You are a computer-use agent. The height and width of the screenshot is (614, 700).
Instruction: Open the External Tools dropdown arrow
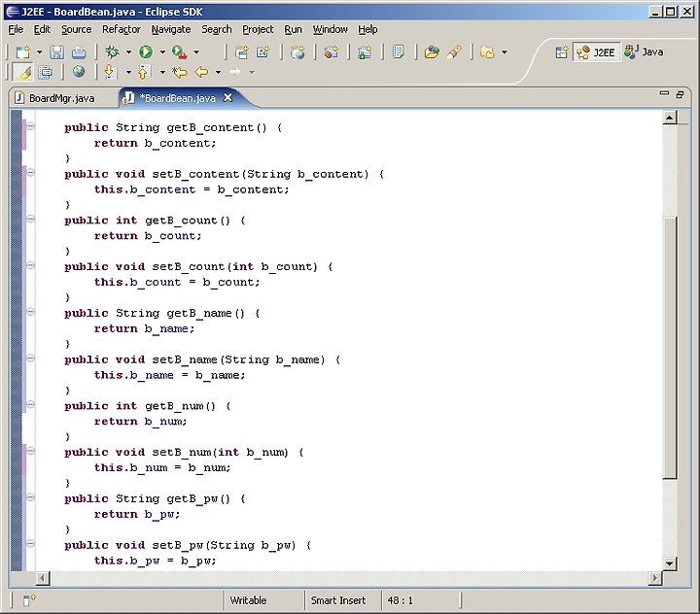tap(196, 52)
